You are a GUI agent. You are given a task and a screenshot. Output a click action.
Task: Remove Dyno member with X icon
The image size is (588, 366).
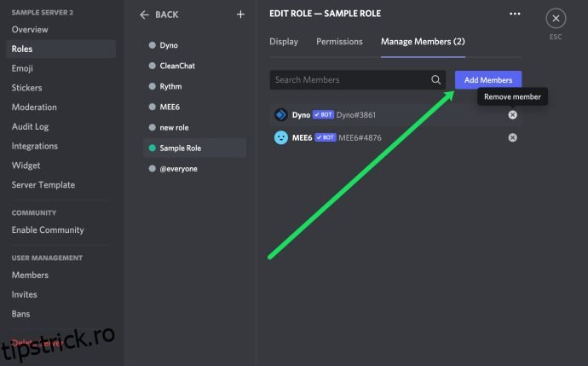[x=512, y=114]
